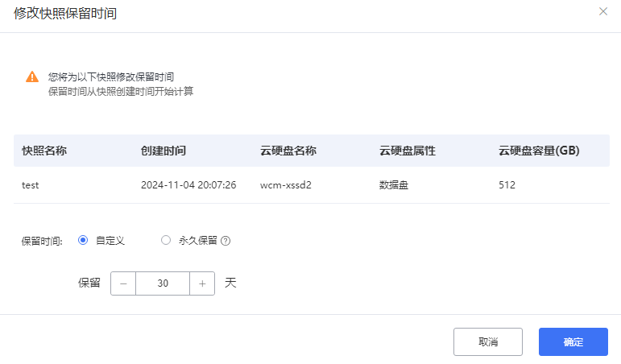Increase retention days with plus button
The height and width of the screenshot is (364, 621).
tap(202, 283)
